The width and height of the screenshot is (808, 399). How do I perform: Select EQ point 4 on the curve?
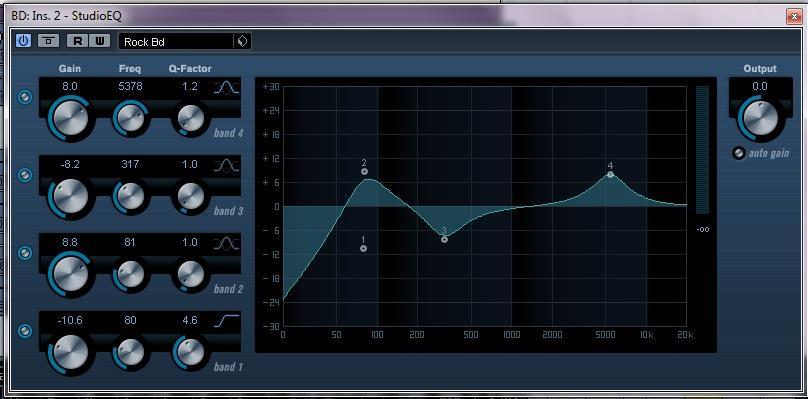[610, 174]
